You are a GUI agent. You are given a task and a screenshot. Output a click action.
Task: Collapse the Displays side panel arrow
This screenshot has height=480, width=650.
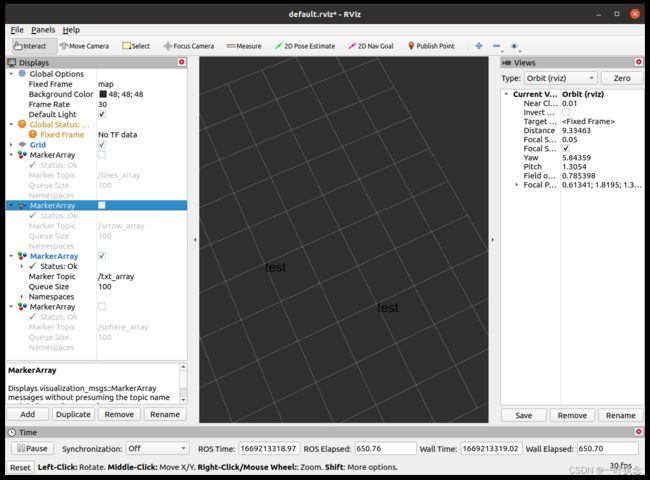coord(195,240)
